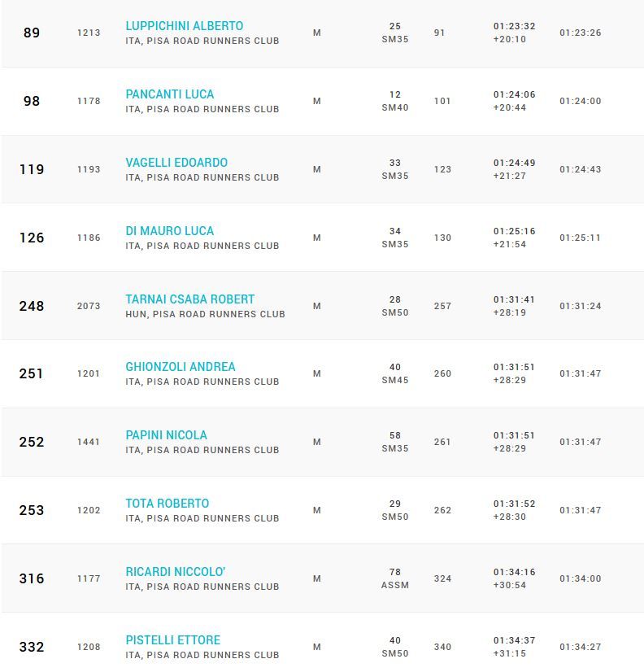
Task: Select bib number 2073
Action: click(89, 306)
